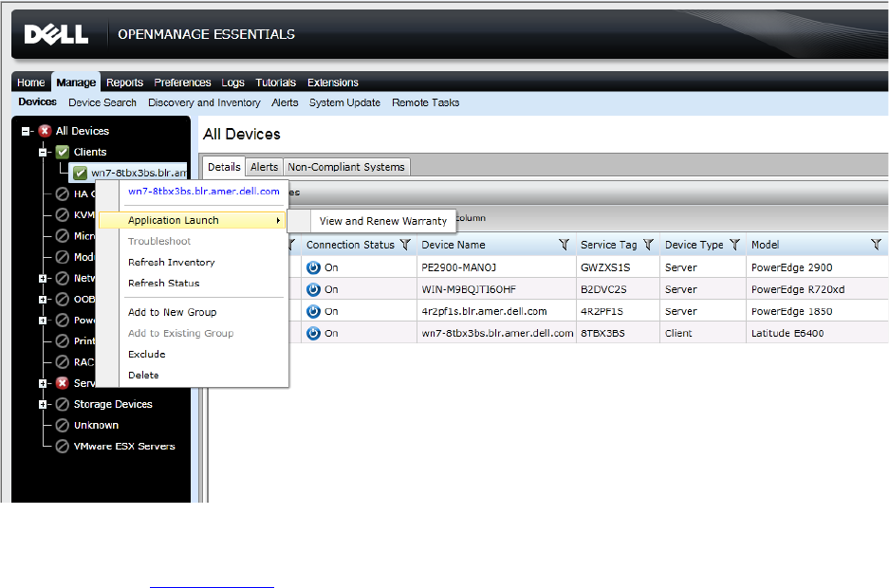
Task: Switch to the Details tab
Action: [x=224, y=167]
